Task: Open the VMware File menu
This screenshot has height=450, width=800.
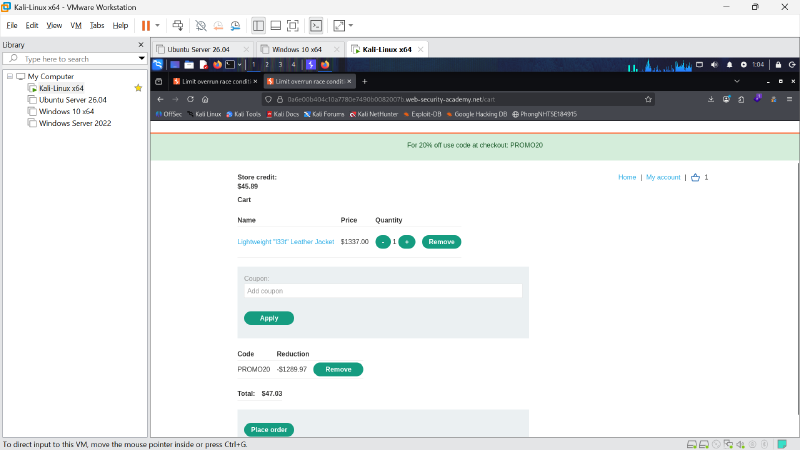Action: (12, 26)
